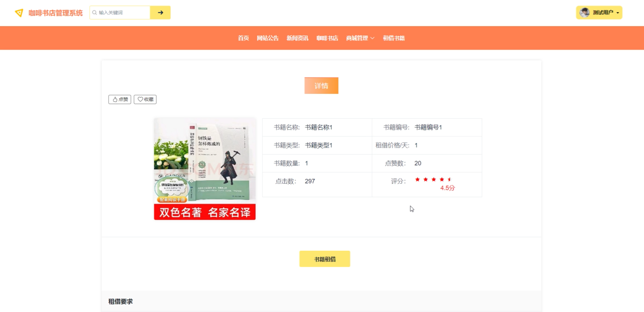
Task: Click the first red rating star
Action: pyautogui.click(x=417, y=179)
